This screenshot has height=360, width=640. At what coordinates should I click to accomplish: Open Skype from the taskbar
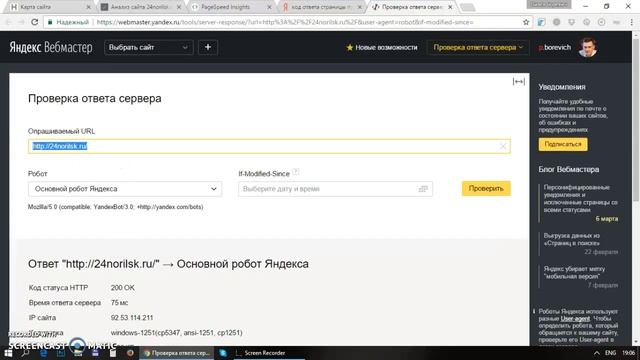pos(223,353)
